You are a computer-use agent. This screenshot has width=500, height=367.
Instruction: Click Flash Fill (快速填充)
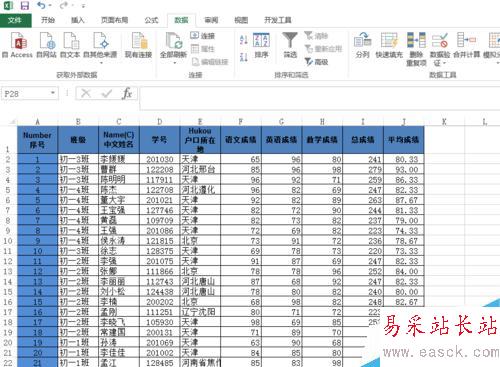coord(389,45)
